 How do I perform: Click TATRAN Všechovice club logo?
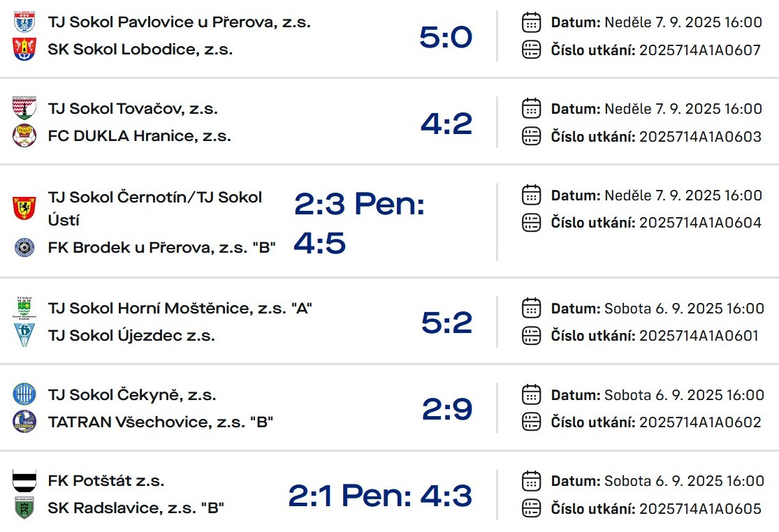click(24, 422)
